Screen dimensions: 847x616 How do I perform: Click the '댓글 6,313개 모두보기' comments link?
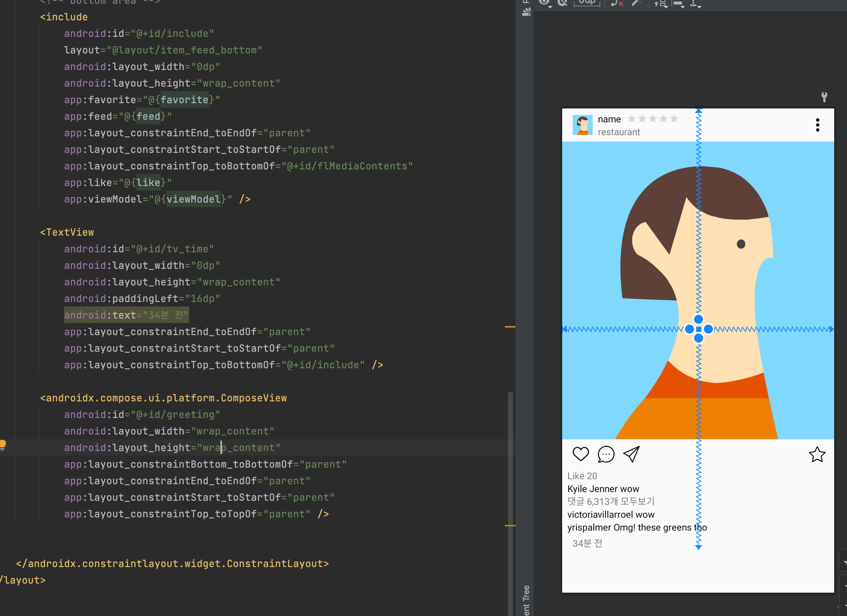(x=611, y=502)
